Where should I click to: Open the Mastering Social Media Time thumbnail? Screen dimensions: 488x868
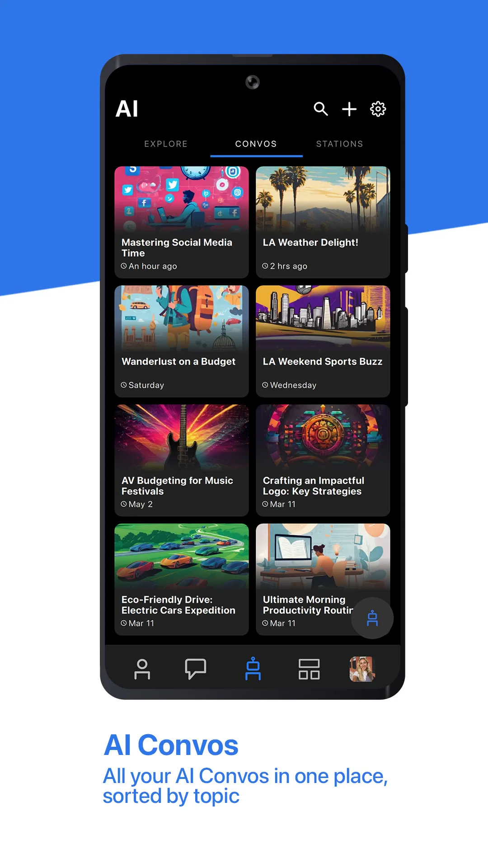[182, 199]
